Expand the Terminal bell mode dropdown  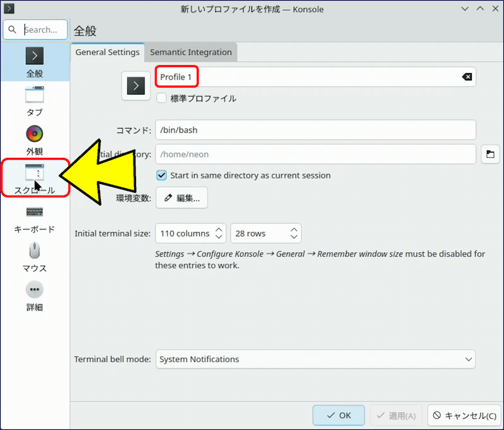[315, 359]
